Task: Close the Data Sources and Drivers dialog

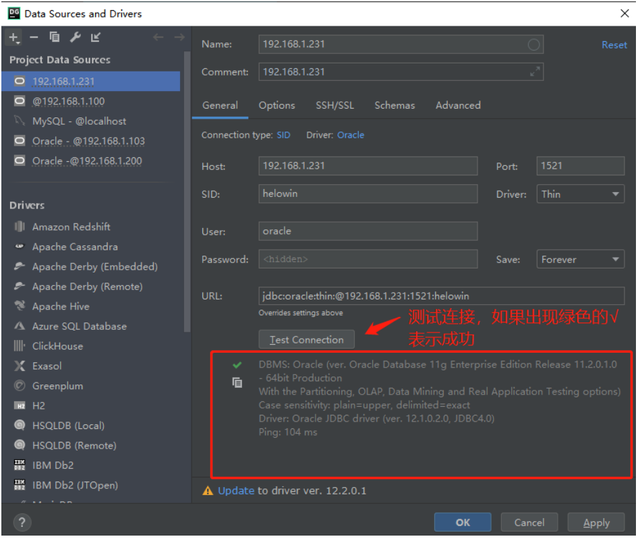Action: (625, 13)
